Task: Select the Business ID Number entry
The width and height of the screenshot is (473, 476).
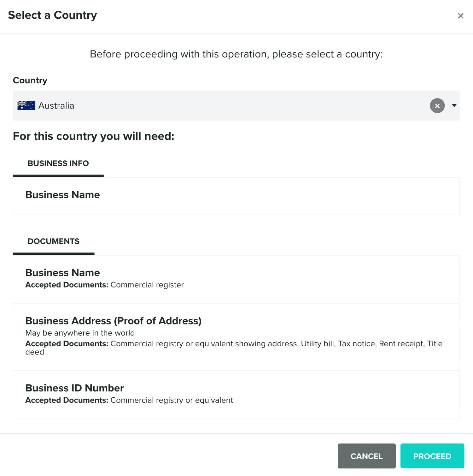Action: point(236,395)
